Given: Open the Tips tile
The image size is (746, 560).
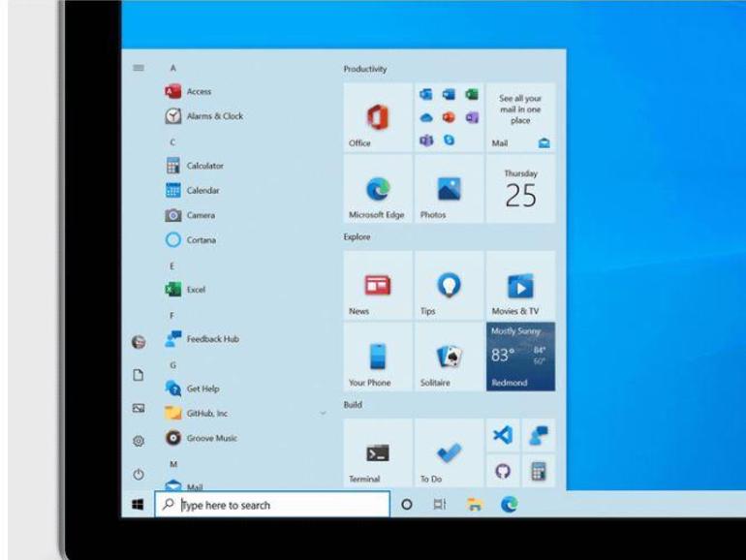Looking at the screenshot, I should click(450, 286).
